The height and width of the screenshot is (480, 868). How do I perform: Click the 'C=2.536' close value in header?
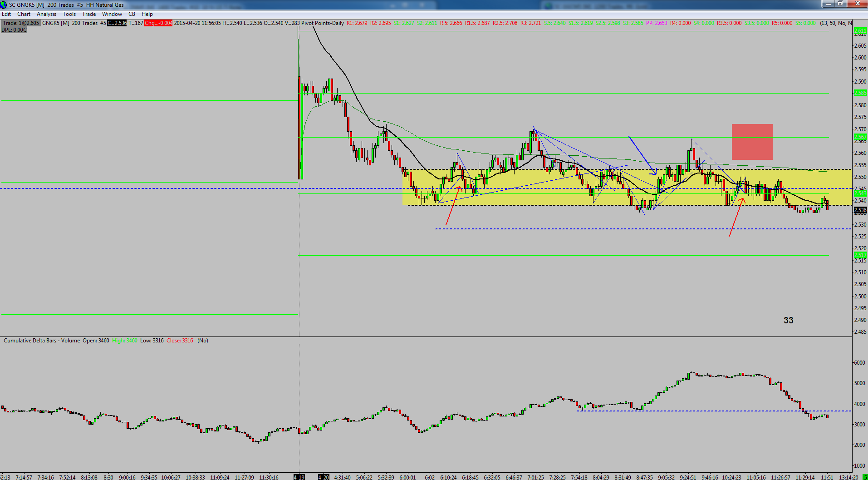click(x=117, y=23)
